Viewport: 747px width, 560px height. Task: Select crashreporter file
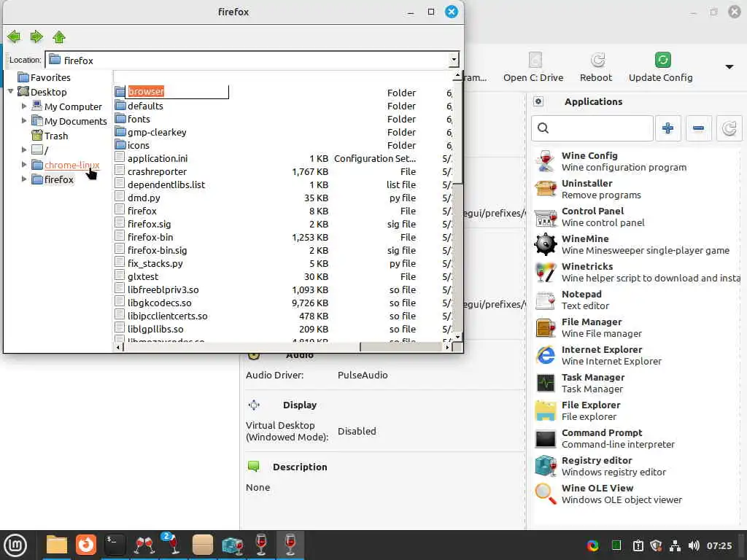[x=157, y=171]
